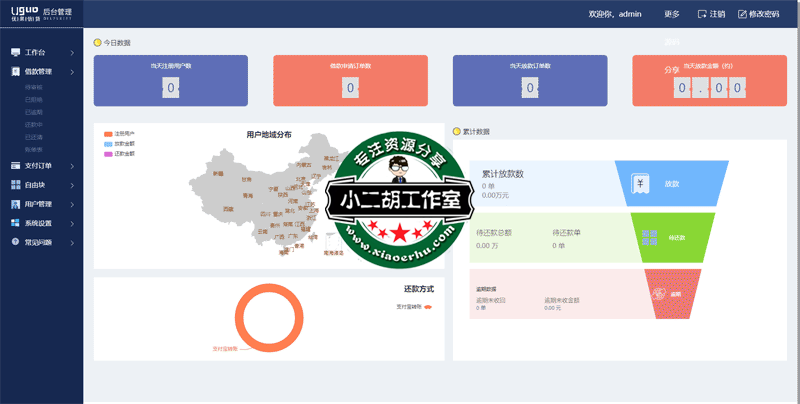Click the 修改密码 link
Image resolution: width=800 pixels, height=404 pixels.
pos(760,14)
